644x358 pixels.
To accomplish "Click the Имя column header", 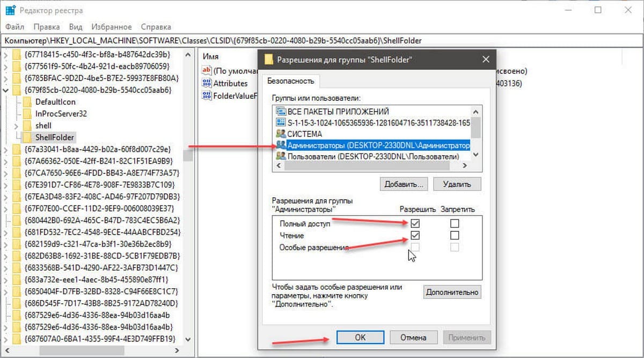I will click(x=211, y=56).
